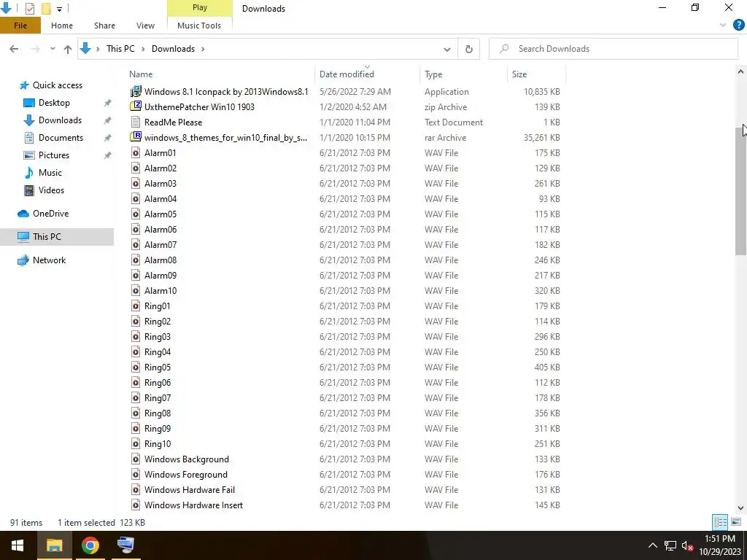Click the muted volume tray icon
Image resolution: width=747 pixels, height=560 pixels.
687,545
